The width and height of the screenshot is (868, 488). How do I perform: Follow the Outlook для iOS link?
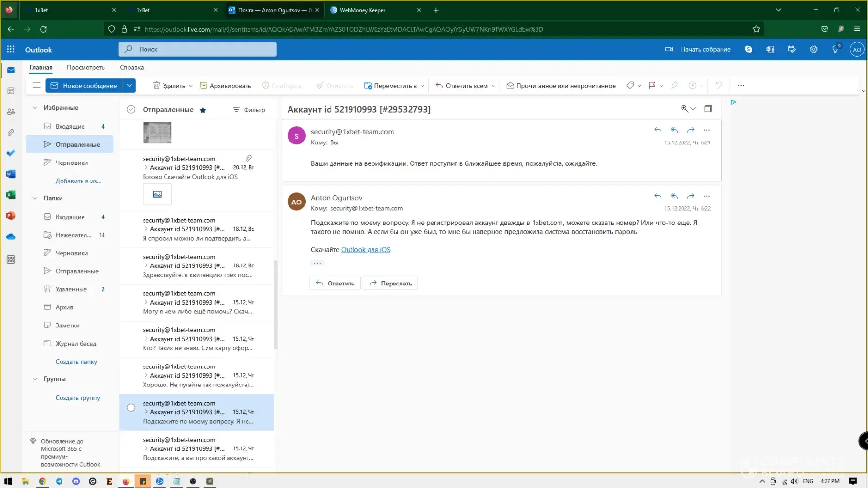(x=365, y=250)
